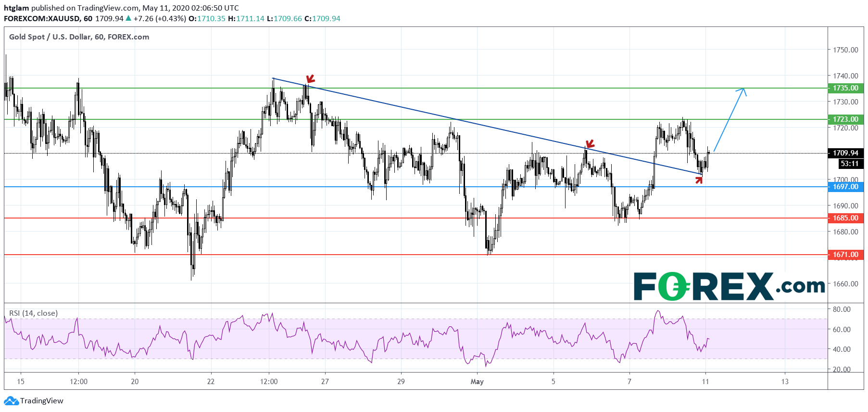The height and width of the screenshot is (412, 868).
Task: Click the TradingView text at bottom left
Action: [42, 401]
